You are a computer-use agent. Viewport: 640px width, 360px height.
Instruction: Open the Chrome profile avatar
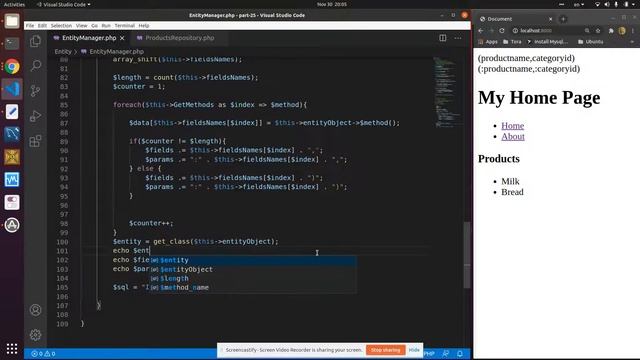coord(622,31)
